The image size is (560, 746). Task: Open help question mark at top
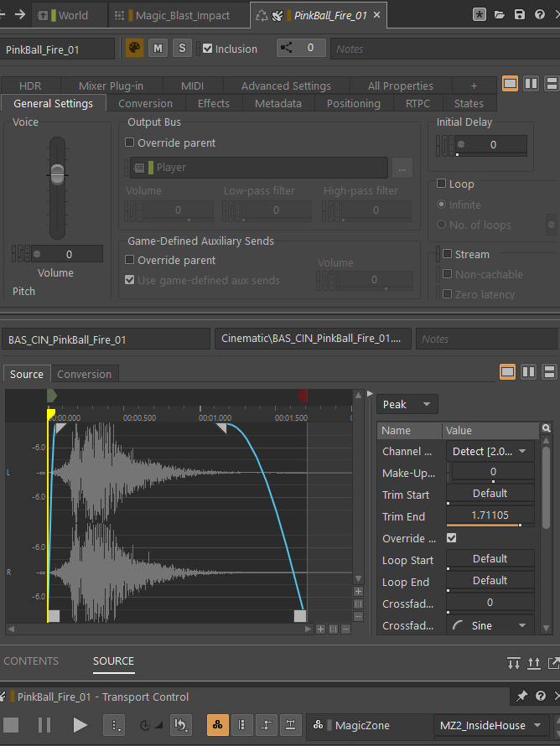click(540, 15)
